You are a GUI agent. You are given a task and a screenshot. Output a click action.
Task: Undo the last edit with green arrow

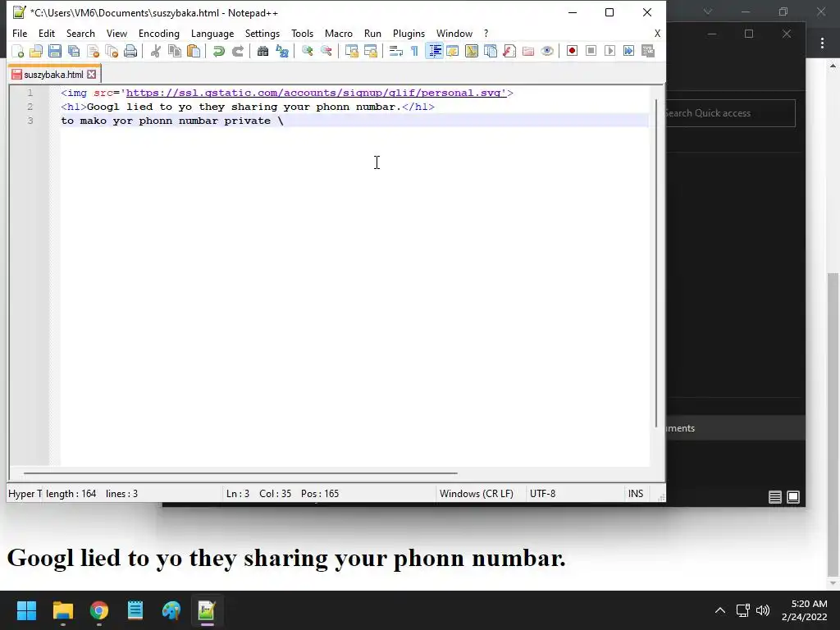[x=218, y=51]
